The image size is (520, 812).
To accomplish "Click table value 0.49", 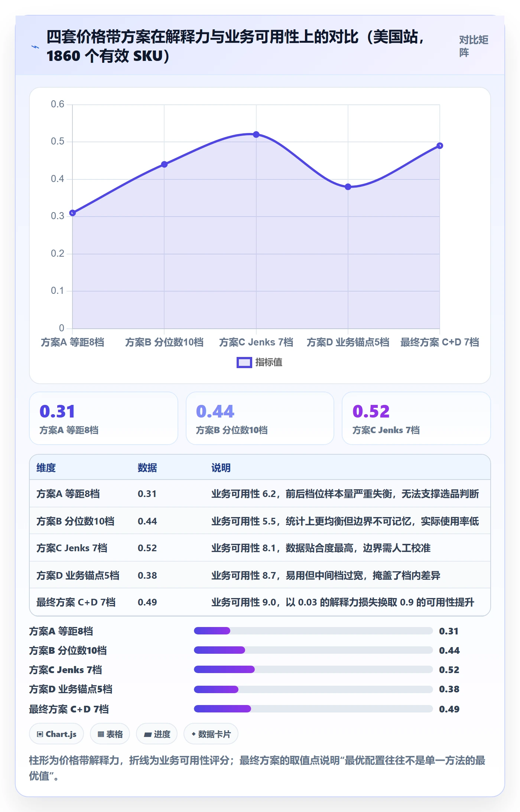I will pos(147,602).
